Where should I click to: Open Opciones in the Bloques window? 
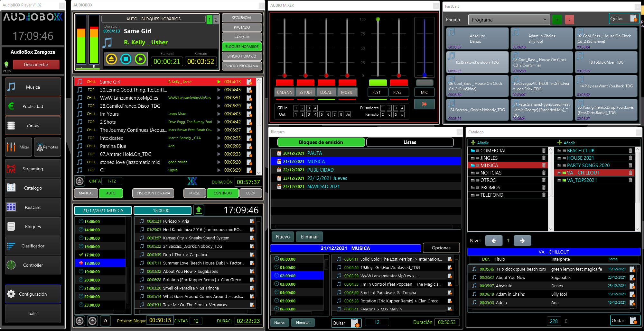441,247
